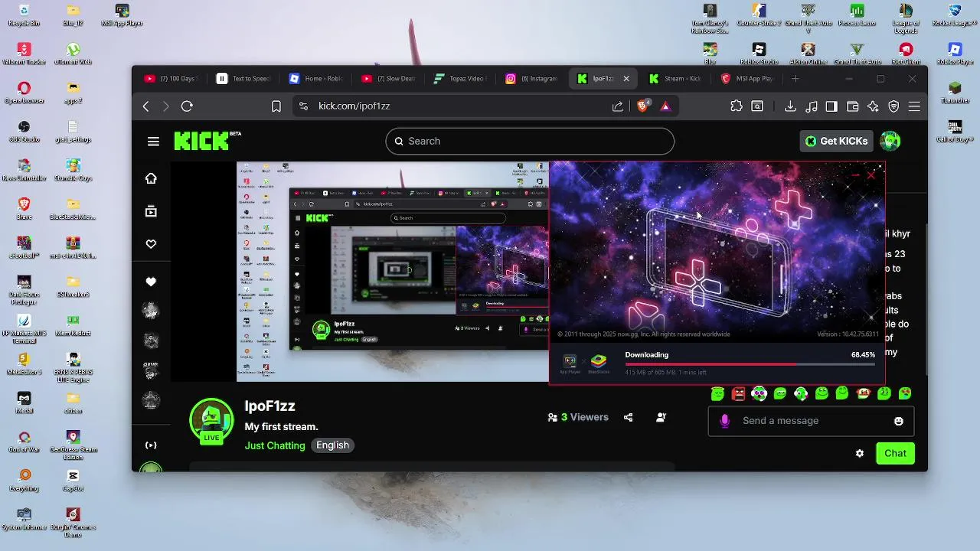Switch to the Stream - Kick tab
Screen dimensions: 980x551
pyautogui.click(x=675, y=78)
